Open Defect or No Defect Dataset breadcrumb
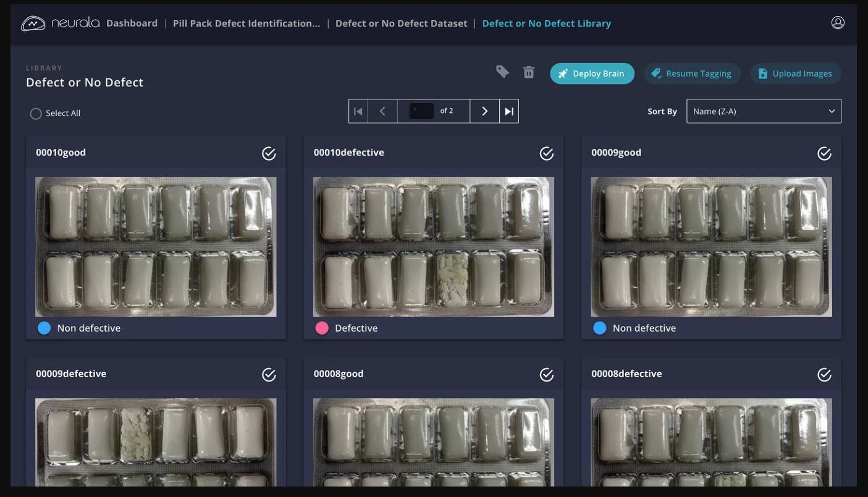This screenshot has width=868, height=497. [402, 23]
